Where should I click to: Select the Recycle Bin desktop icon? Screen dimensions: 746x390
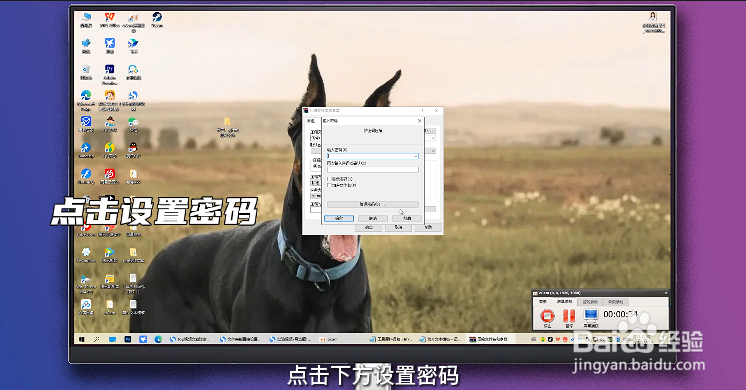pos(86,72)
